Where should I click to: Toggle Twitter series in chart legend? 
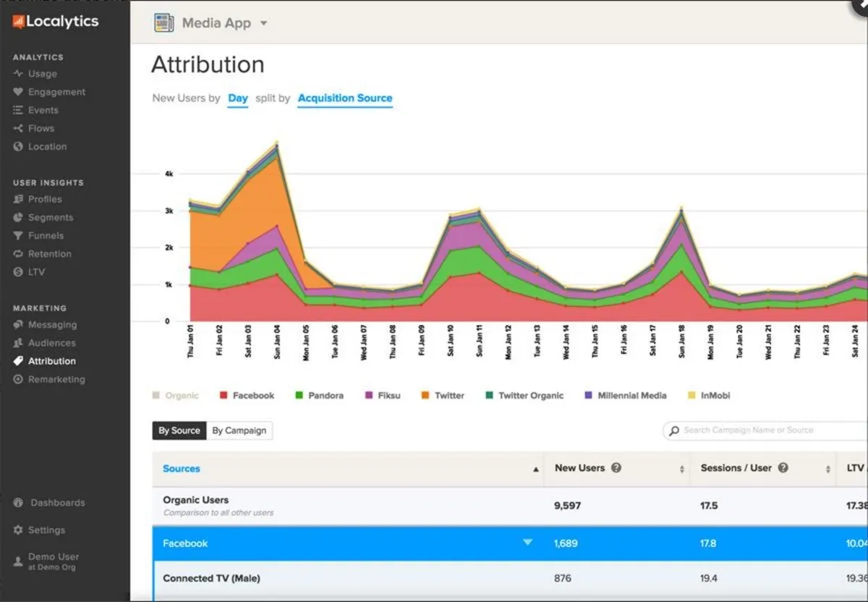pyautogui.click(x=443, y=396)
